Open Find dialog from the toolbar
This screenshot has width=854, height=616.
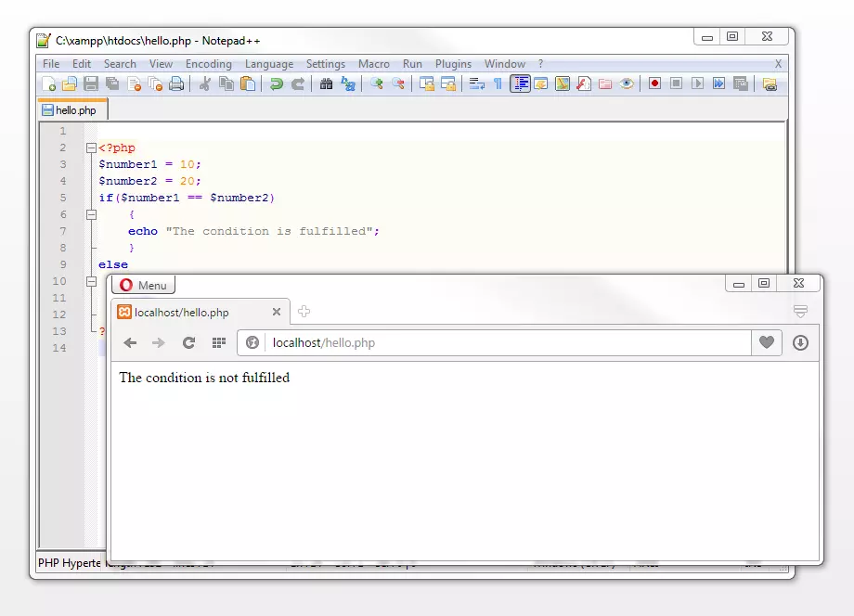(x=324, y=83)
